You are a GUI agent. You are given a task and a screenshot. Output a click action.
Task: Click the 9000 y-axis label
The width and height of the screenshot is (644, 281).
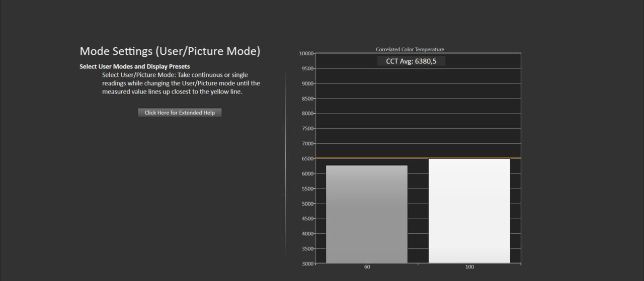(307, 83)
